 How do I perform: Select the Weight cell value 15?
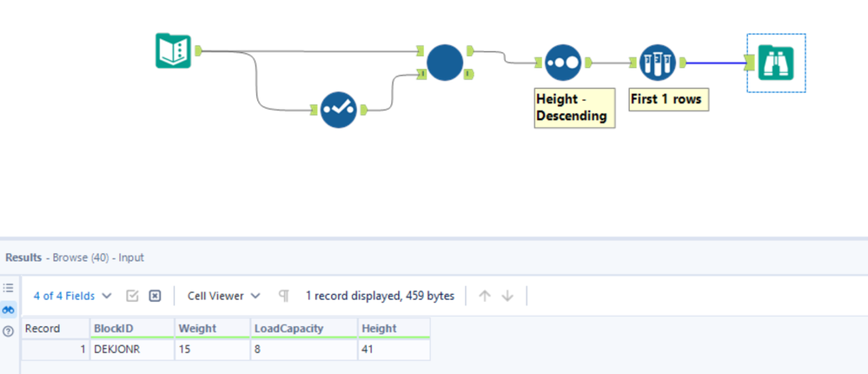click(x=213, y=350)
